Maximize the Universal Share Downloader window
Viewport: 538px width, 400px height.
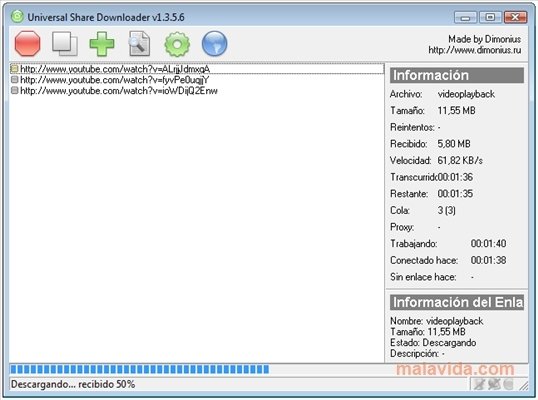(490, 17)
